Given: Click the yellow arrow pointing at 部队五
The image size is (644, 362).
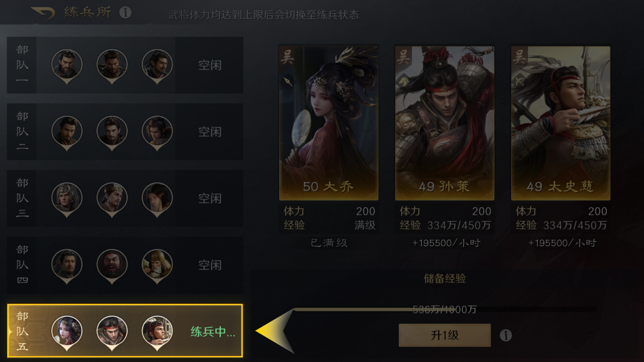Looking at the screenshot, I should (x=275, y=331).
